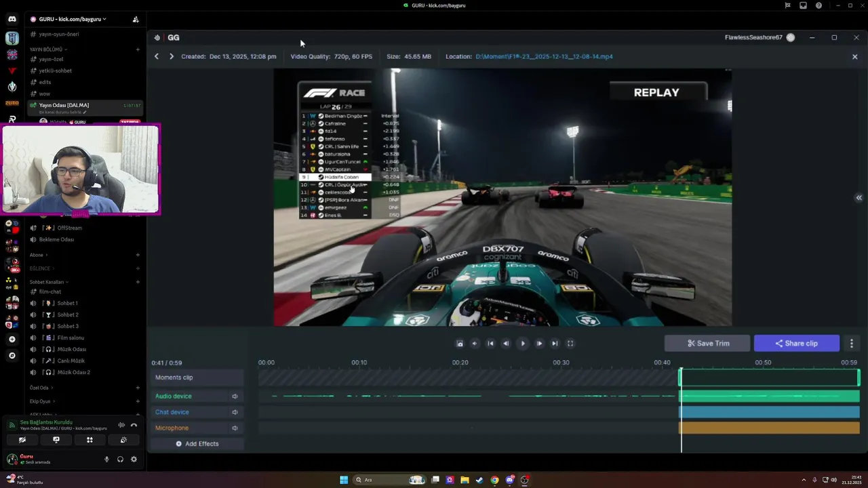The height and width of the screenshot is (488, 868).
Task: Step back one frame
Action: click(506, 344)
